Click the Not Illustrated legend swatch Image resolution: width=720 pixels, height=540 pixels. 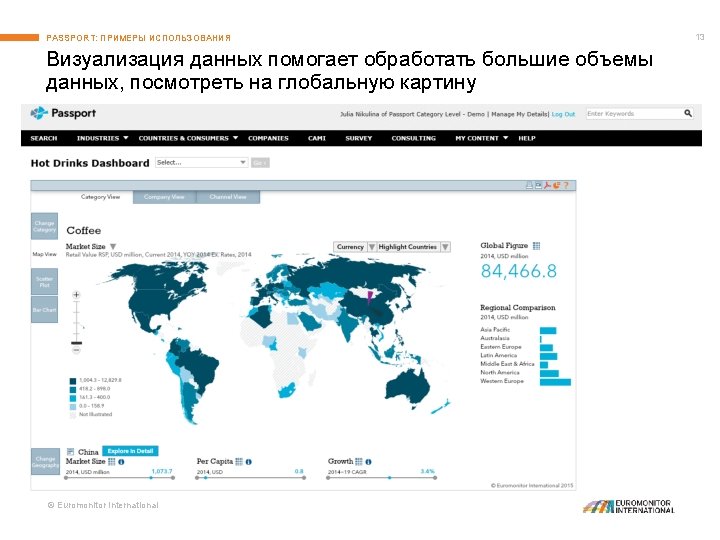click(x=73, y=415)
